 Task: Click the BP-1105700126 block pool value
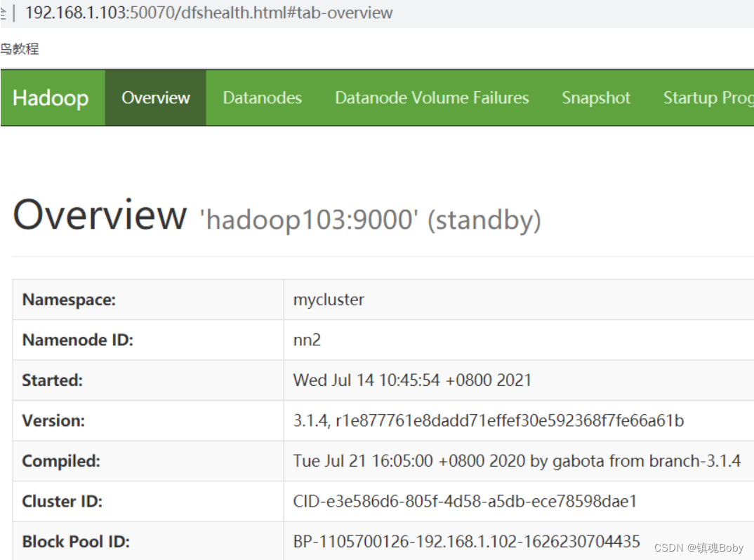466,542
